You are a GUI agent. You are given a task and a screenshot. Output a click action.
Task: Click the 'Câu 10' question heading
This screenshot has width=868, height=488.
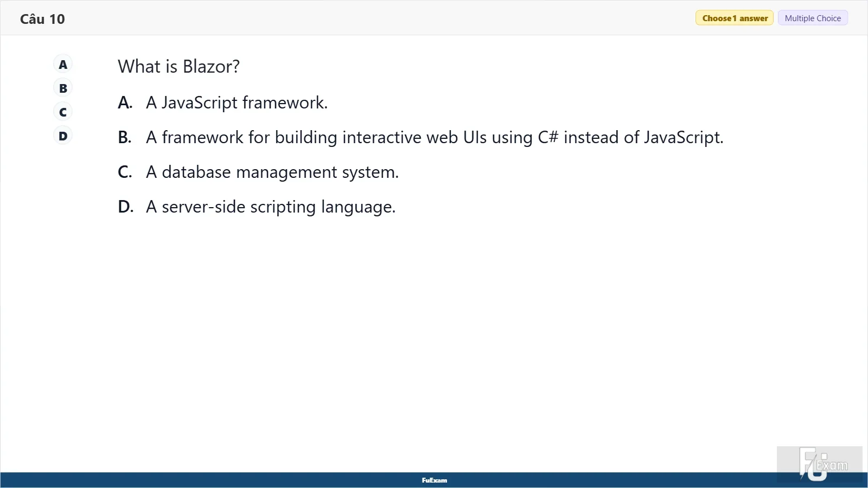pos(42,19)
